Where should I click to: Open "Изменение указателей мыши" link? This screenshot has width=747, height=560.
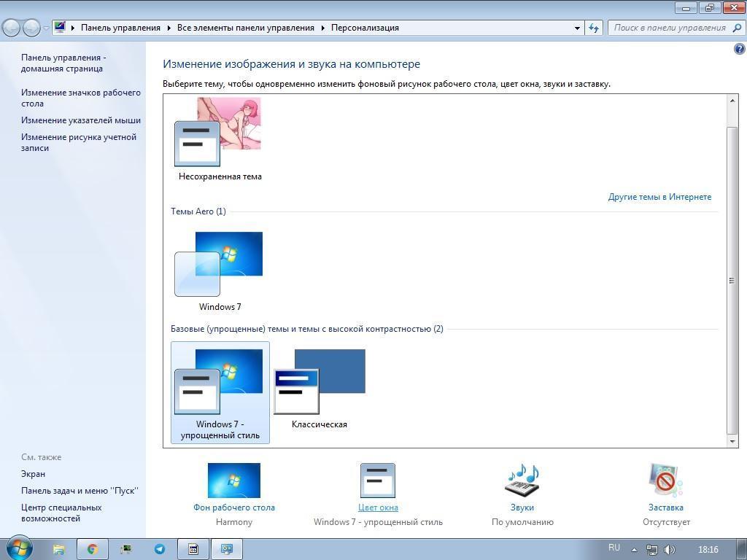pos(80,120)
